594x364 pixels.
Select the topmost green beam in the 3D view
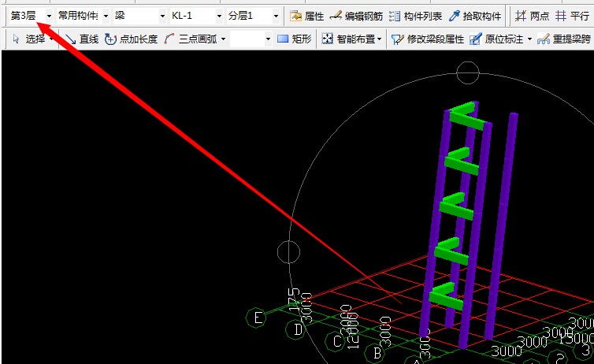pos(468,118)
